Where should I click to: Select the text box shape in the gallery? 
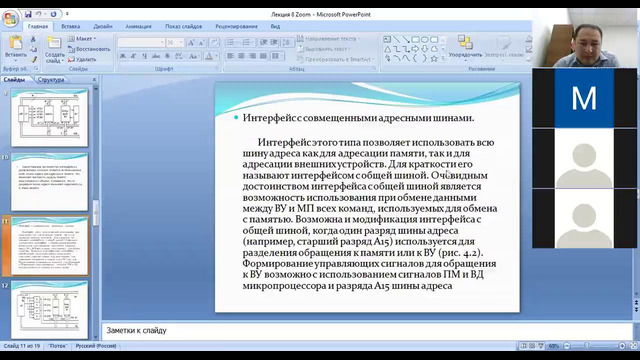pyautogui.click(x=387, y=40)
